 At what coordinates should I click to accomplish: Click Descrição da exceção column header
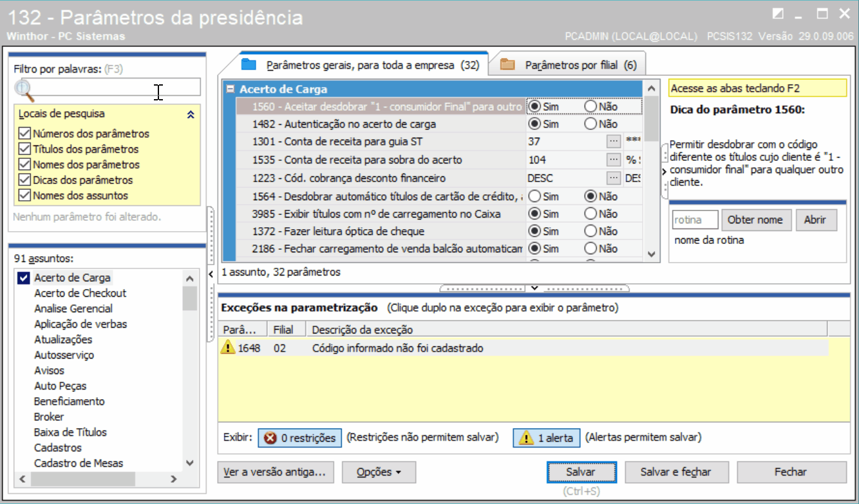click(x=567, y=330)
